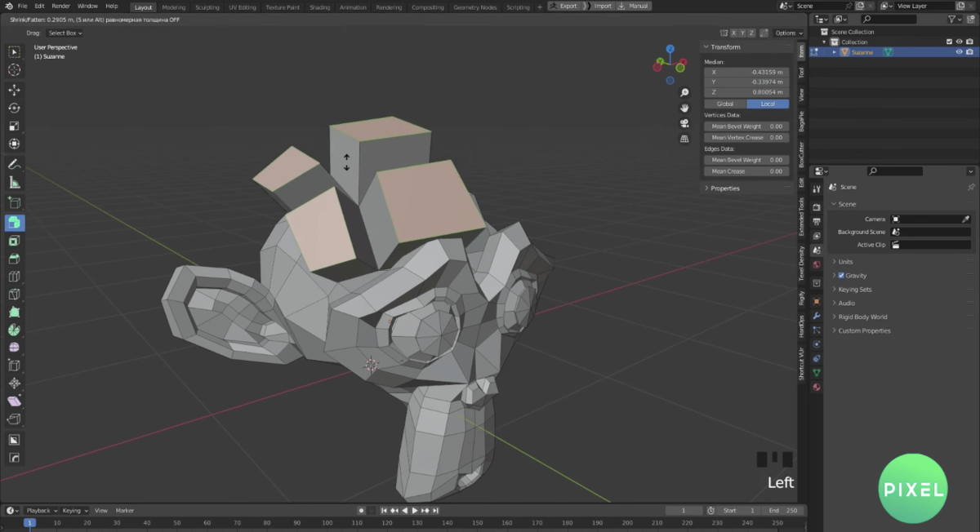Expand the Suzanne object tree row
Image resolution: width=980 pixels, height=532 pixels.
point(835,52)
